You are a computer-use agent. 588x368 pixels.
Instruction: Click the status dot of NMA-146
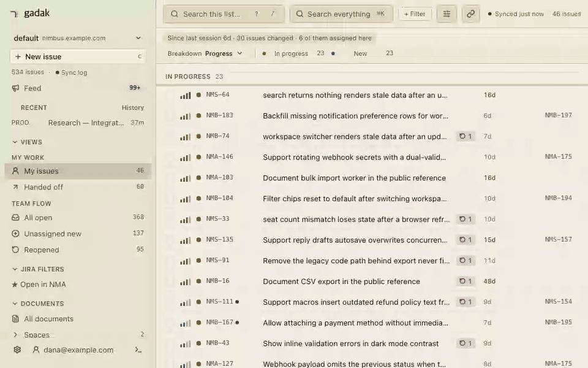coord(198,157)
